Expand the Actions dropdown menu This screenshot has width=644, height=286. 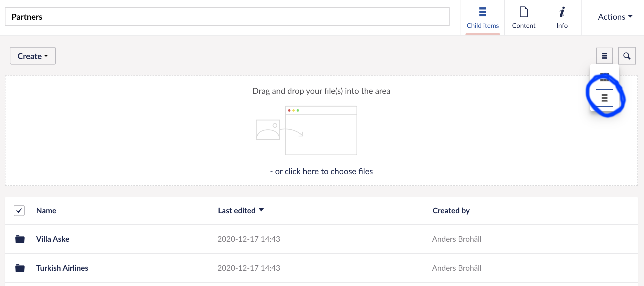[x=615, y=17]
